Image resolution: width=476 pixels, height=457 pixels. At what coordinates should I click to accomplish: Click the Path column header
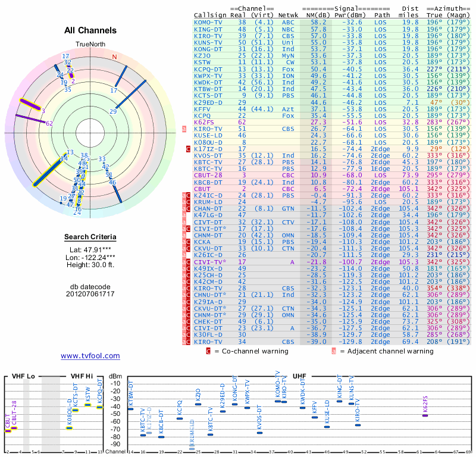(382, 15)
